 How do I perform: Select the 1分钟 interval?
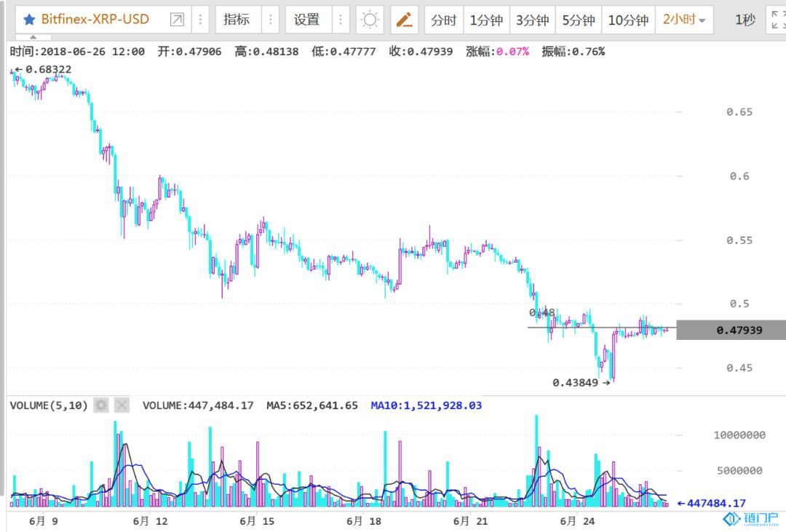(x=486, y=20)
